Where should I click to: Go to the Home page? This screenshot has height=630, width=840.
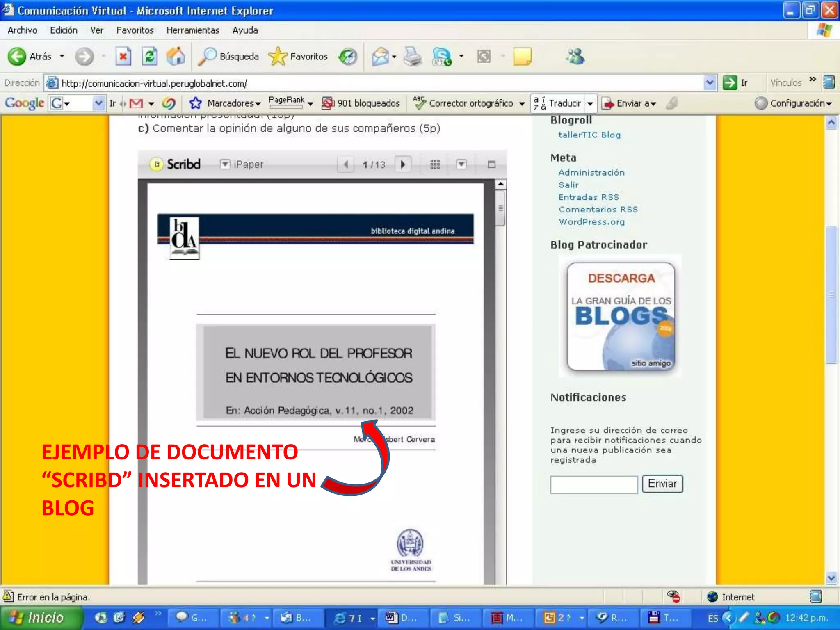[176, 57]
